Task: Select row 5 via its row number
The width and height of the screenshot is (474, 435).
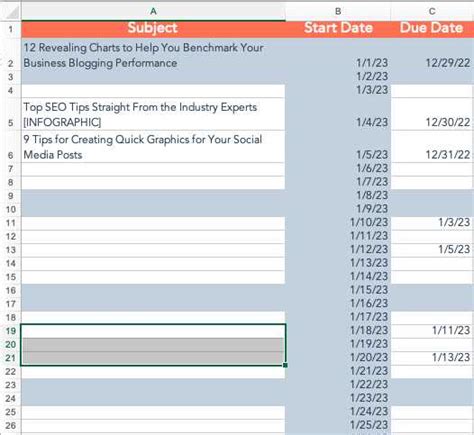Action: pos(11,114)
